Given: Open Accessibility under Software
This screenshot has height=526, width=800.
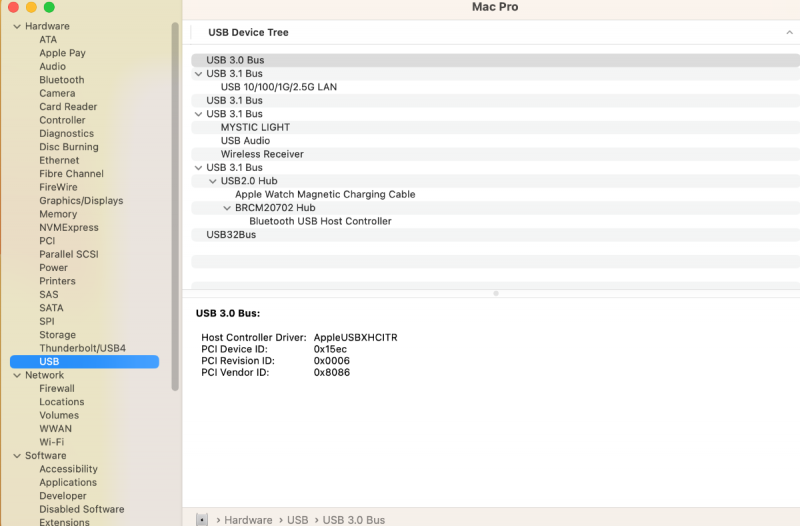Looking at the screenshot, I should point(68,469).
